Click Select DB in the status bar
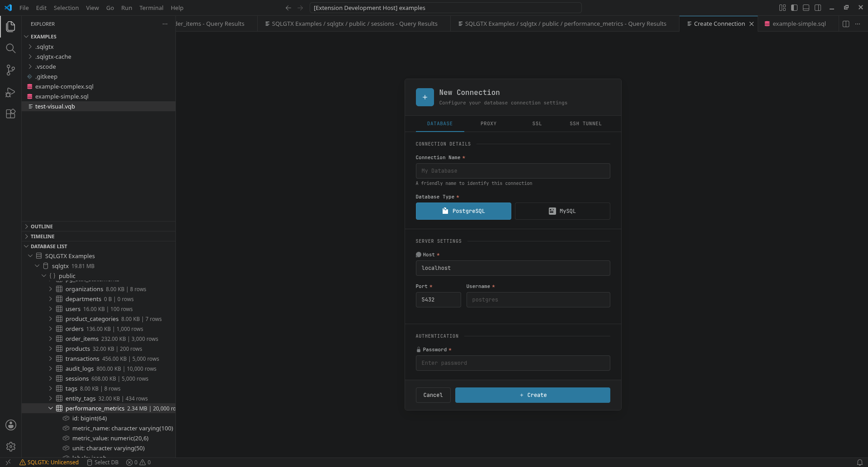 (x=103, y=462)
